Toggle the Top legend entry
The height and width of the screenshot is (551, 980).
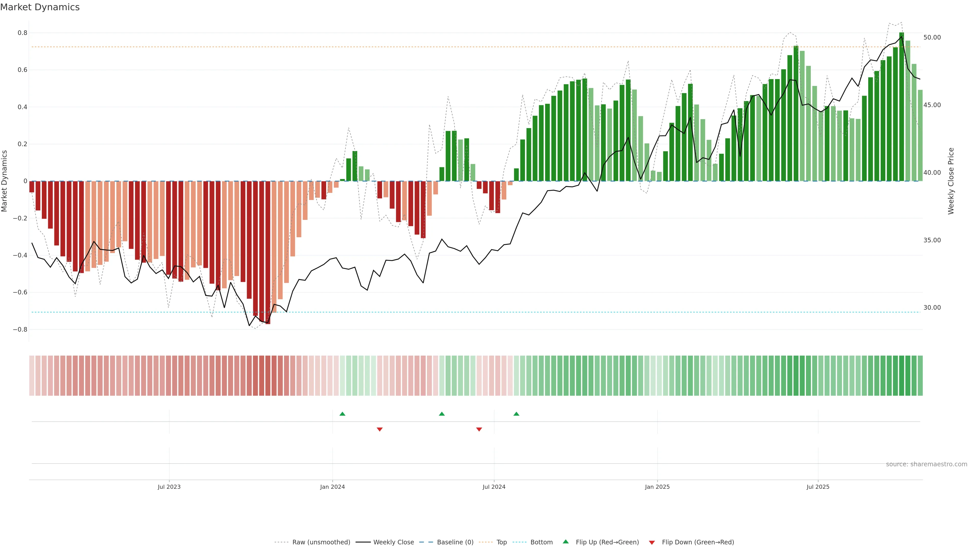pyautogui.click(x=501, y=542)
